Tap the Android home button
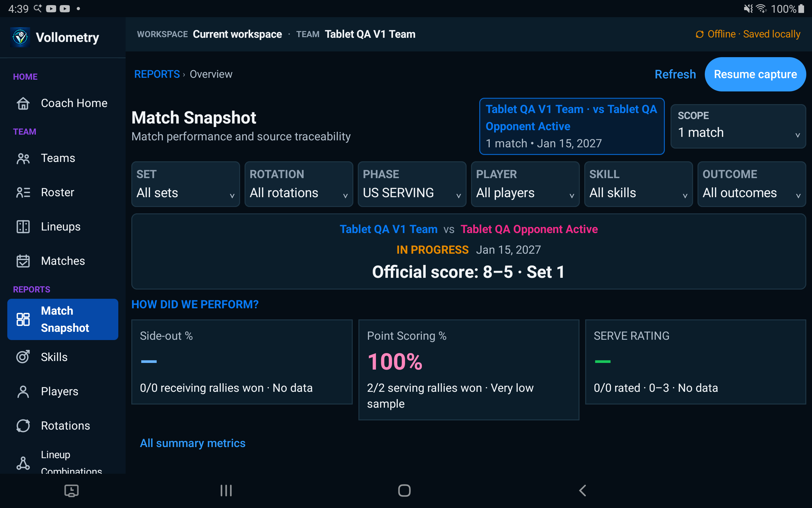The width and height of the screenshot is (812, 508). (404, 491)
